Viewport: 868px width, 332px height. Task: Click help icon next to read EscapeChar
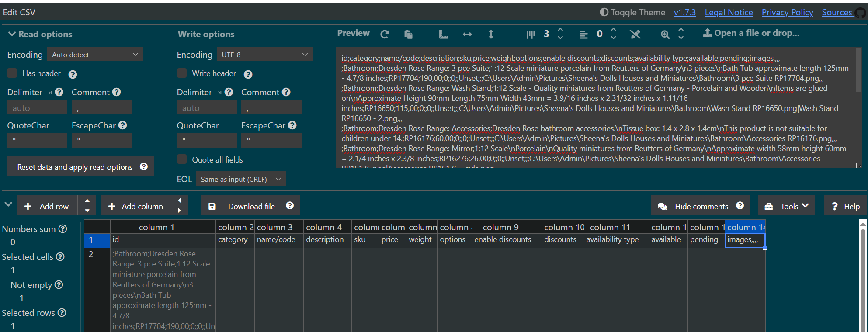[x=122, y=125]
